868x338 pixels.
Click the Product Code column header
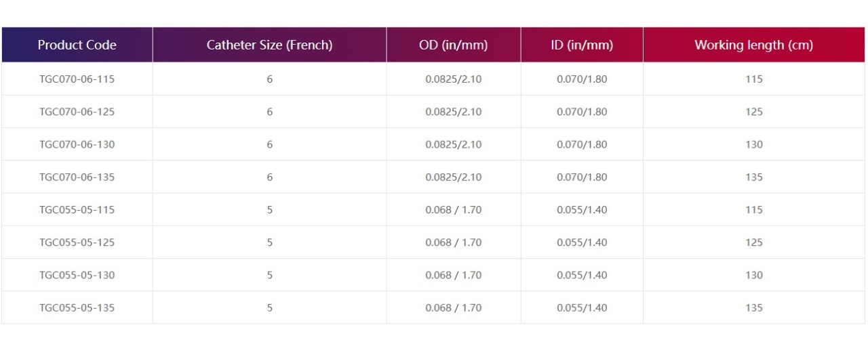(77, 45)
